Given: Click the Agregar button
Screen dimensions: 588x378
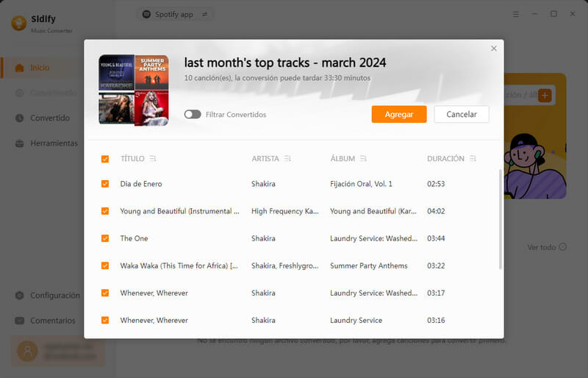Looking at the screenshot, I should [399, 114].
